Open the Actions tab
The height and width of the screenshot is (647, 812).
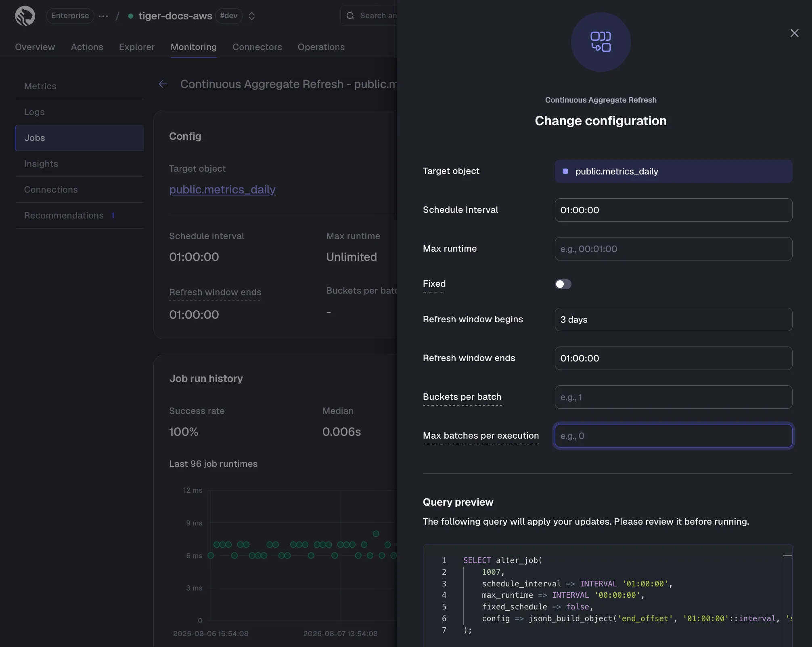(x=87, y=47)
